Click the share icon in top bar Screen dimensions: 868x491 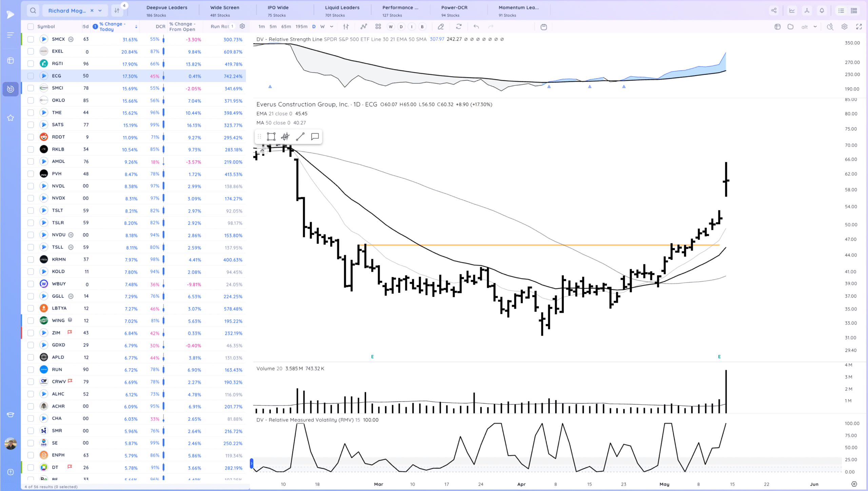774,11
